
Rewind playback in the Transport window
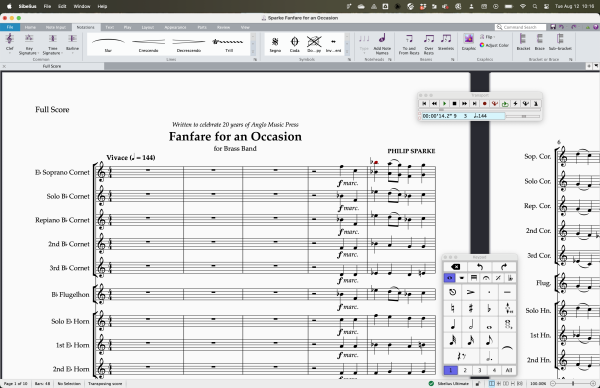tap(434, 104)
